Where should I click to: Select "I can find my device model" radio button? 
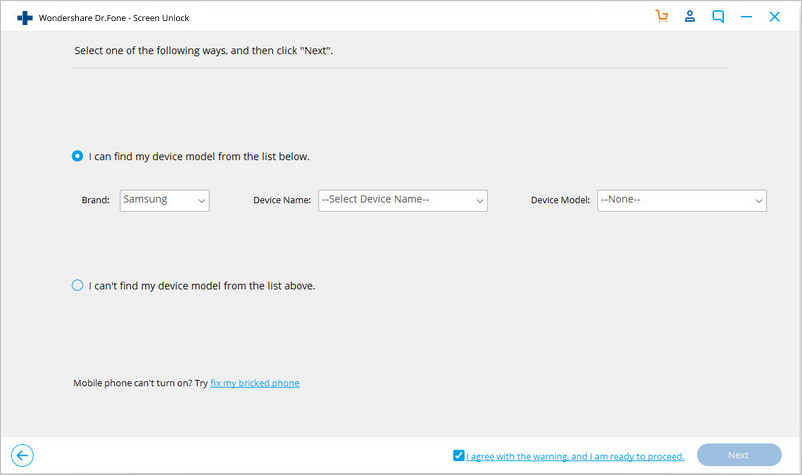pyautogui.click(x=78, y=156)
